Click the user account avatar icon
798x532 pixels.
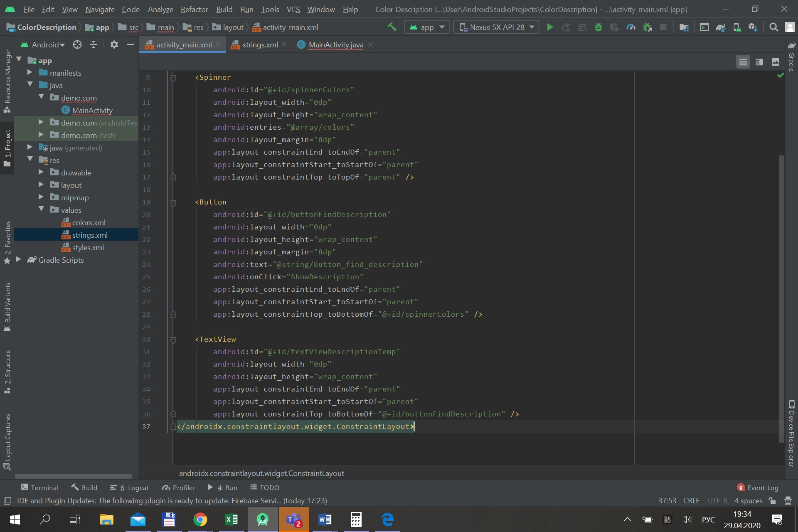(x=790, y=27)
